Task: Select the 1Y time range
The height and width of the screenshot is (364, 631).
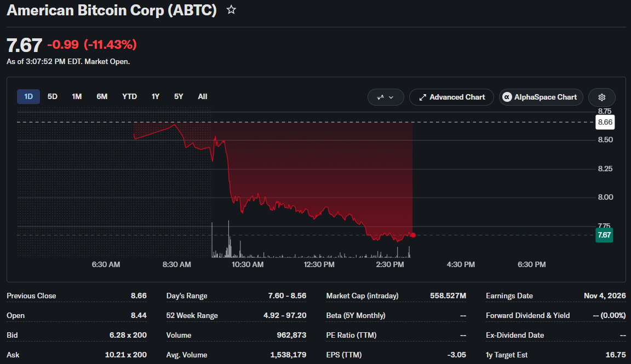Action: [156, 96]
